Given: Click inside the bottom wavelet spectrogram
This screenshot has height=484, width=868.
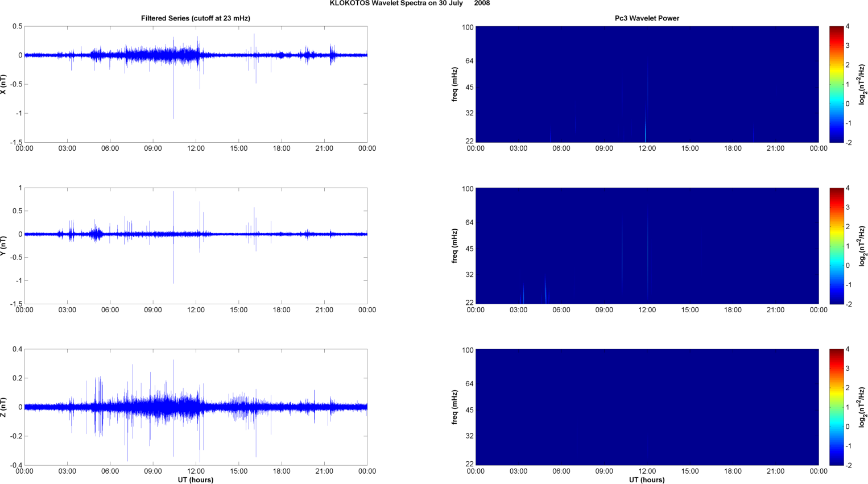Looking at the screenshot, I should pyautogui.click(x=647, y=407).
